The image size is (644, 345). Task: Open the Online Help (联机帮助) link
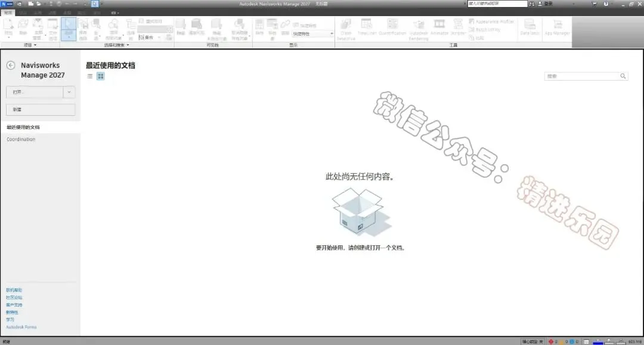14,290
